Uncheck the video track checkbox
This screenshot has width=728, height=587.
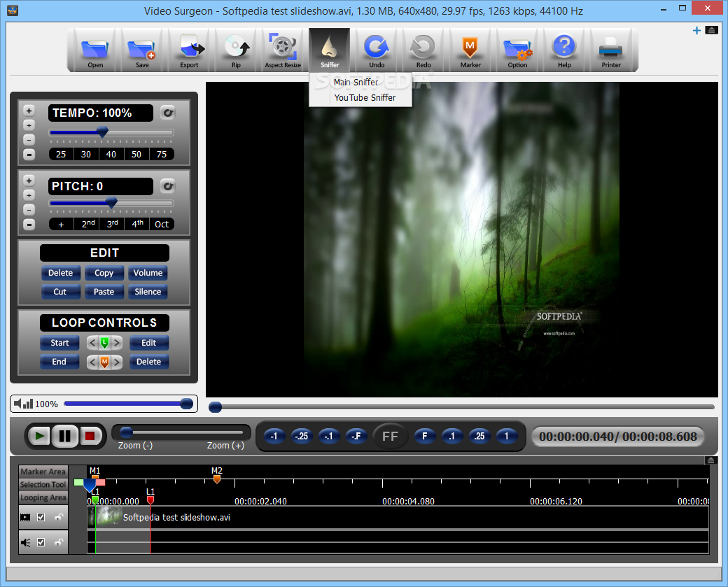[41, 517]
